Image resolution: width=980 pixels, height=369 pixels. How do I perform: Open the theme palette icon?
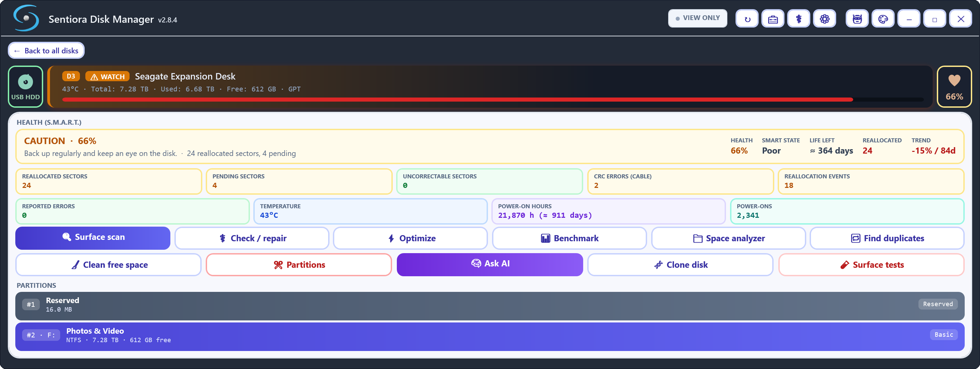point(883,19)
